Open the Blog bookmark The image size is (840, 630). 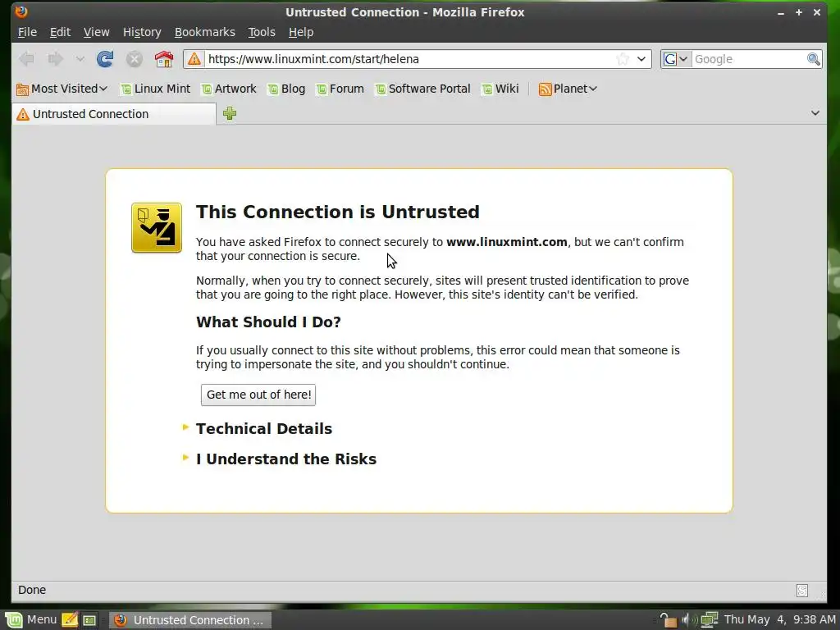click(x=286, y=89)
